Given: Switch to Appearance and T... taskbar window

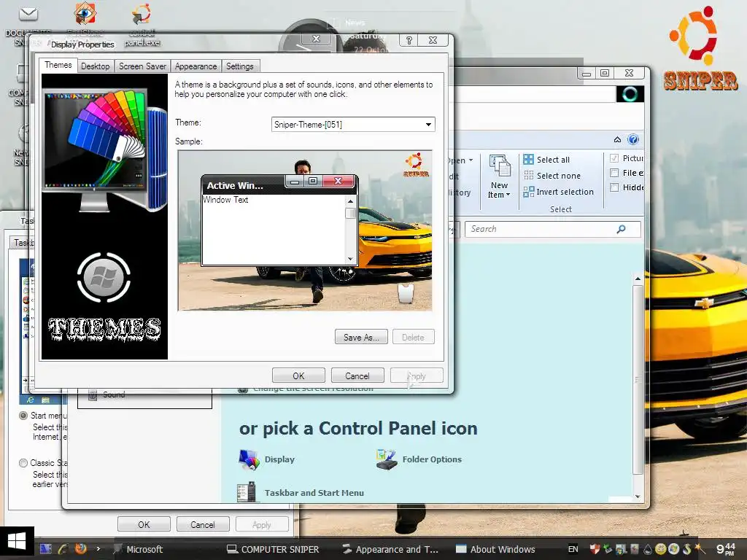Looking at the screenshot, I should [x=390, y=549].
